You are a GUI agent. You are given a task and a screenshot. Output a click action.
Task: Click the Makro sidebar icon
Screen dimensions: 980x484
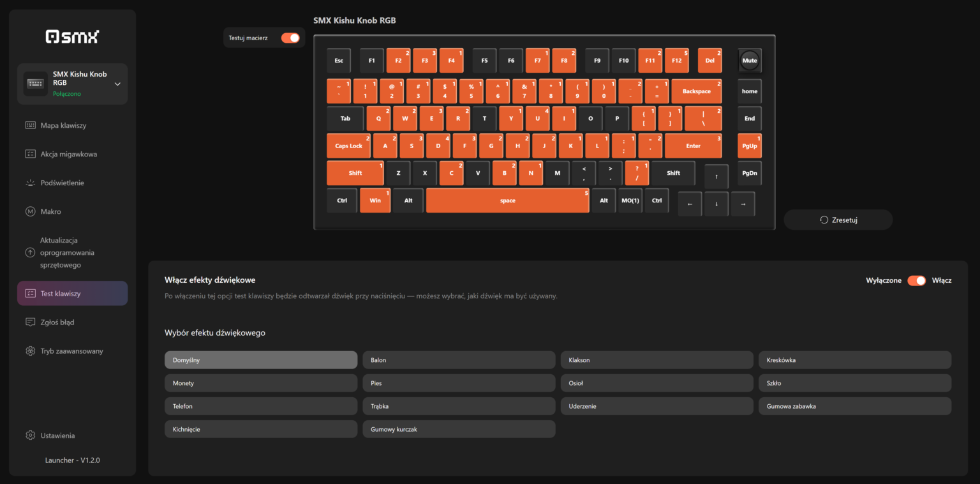point(30,211)
